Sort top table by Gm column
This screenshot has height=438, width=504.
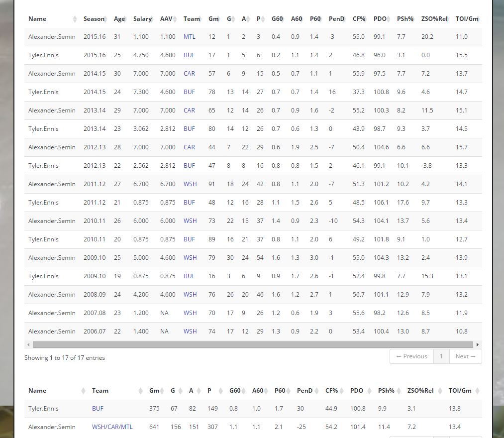click(213, 18)
